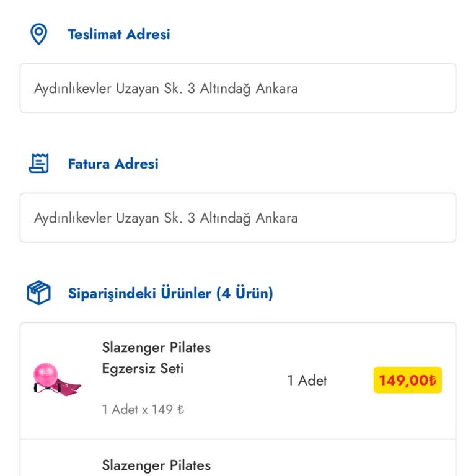
Task: Focus the delivery address field under Teslimat Adresi
Action: point(238,88)
